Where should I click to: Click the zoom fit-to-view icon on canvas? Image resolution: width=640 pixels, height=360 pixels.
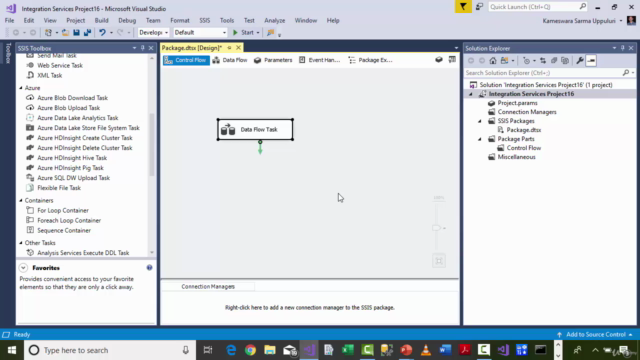439,261
